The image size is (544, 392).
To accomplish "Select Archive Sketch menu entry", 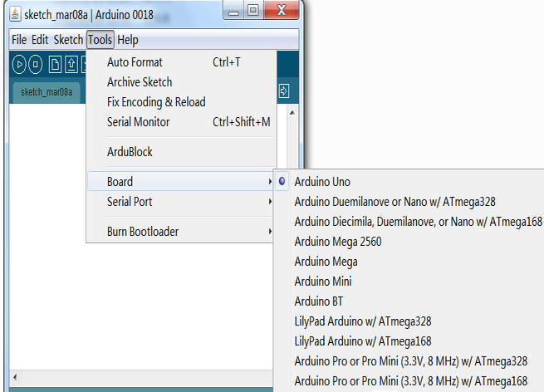I will point(181,82).
